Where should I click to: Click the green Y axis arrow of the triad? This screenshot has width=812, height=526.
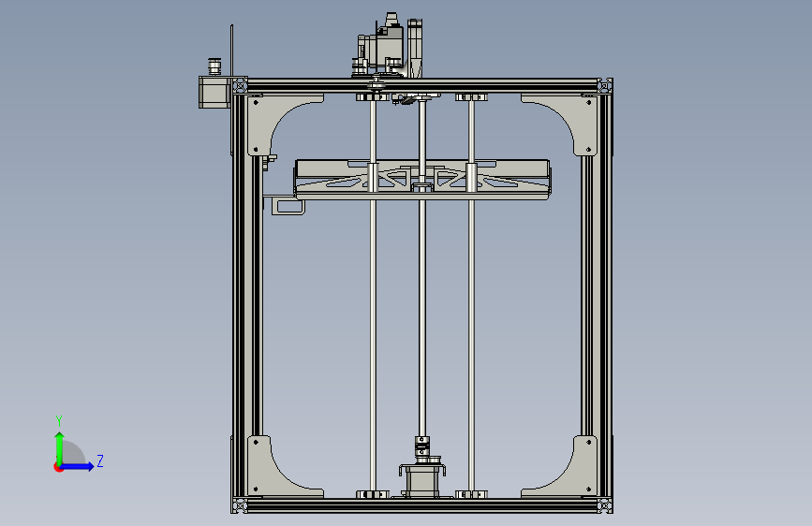click(60, 447)
